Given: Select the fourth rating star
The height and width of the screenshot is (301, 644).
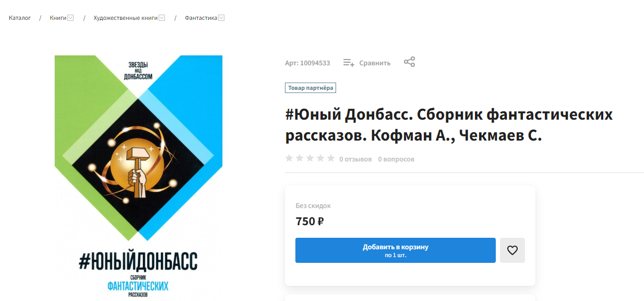Looking at the screenshot, I should [320, 158].
